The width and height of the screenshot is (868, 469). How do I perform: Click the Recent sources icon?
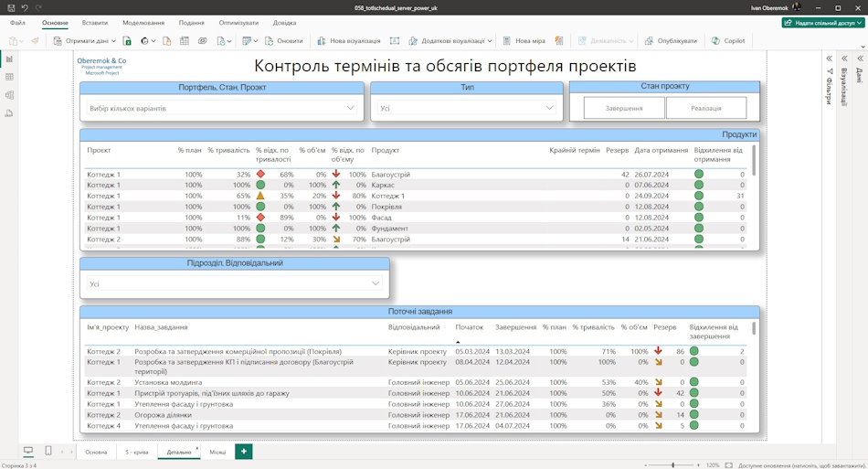point(221,41)
